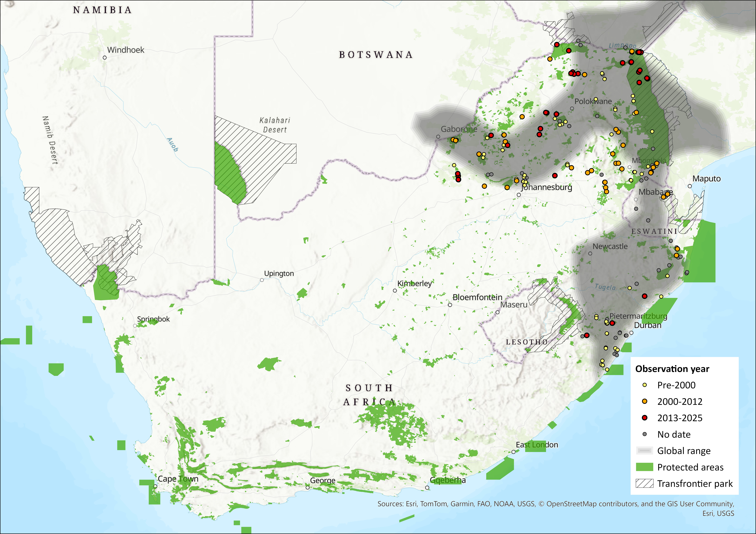The height and width of the screenshot is (534, 756).
Task: Click the 2000-2012 orange legend dot
Action: point(645,401)
